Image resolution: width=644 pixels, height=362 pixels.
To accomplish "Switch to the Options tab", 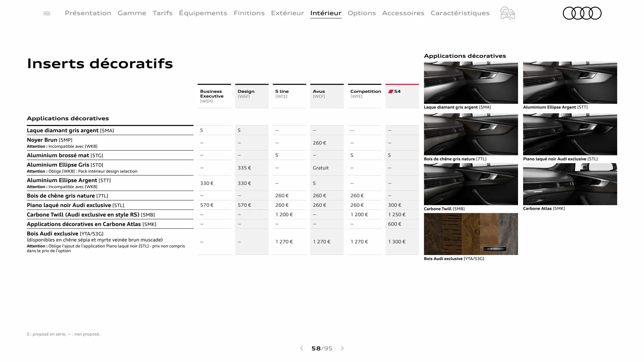I will [x=362, y=13].
